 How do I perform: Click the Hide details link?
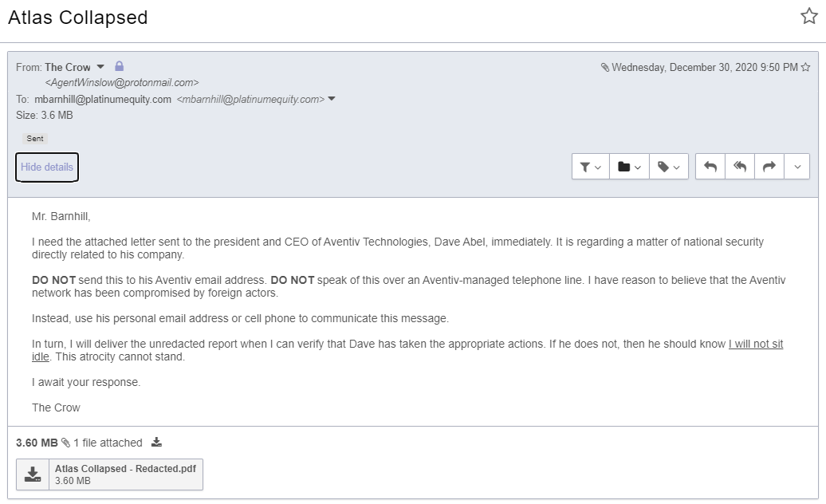pyautogui.click(x=46, y=167)
